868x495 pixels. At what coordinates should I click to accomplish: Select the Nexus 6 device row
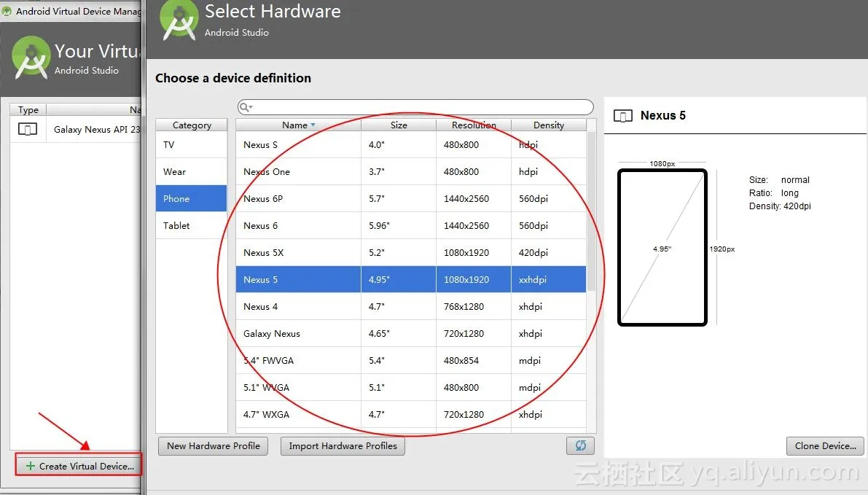tap(411, 225)
